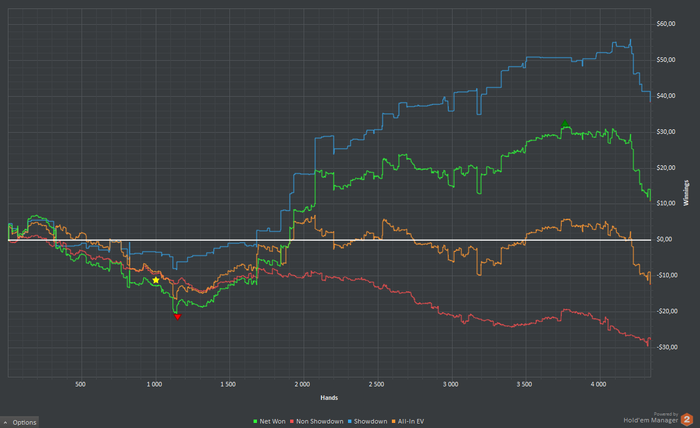This screenshot has height=428, width=700.
Task: Click the orange All-In EV color square
Action: 394,421
